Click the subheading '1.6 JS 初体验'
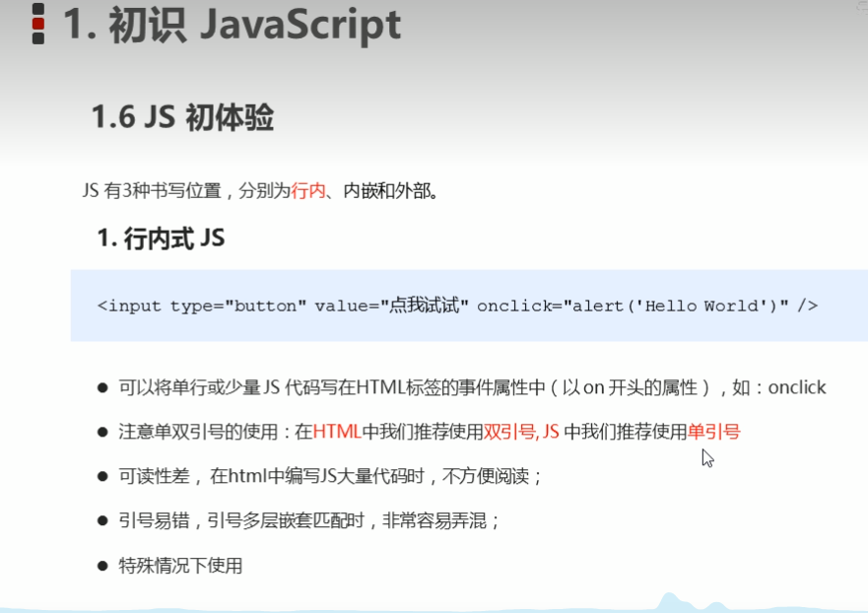This screenshot has height=613, width=868. (x=182, y=117)
